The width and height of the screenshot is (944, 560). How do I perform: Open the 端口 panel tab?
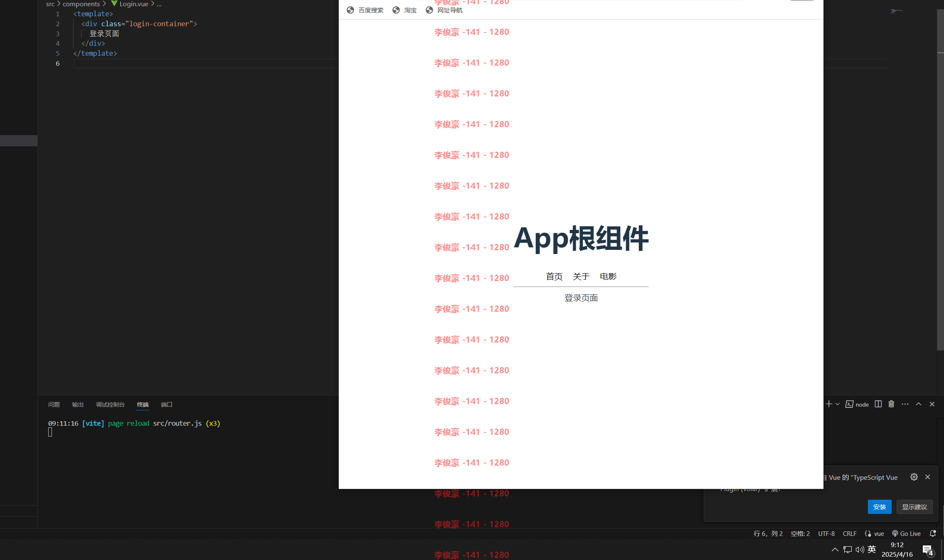tap(167, 405)
